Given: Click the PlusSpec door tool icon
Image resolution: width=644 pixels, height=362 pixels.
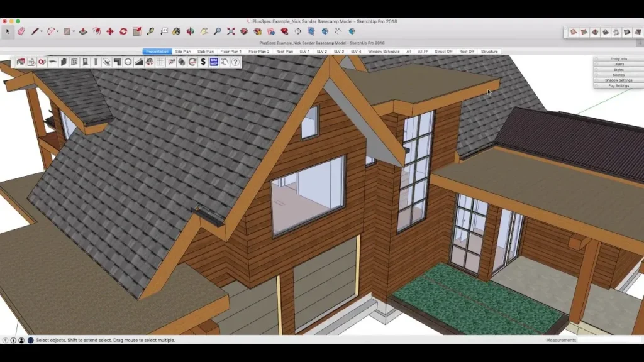Looking at the screenshot, I should click(x=85, y=62).
